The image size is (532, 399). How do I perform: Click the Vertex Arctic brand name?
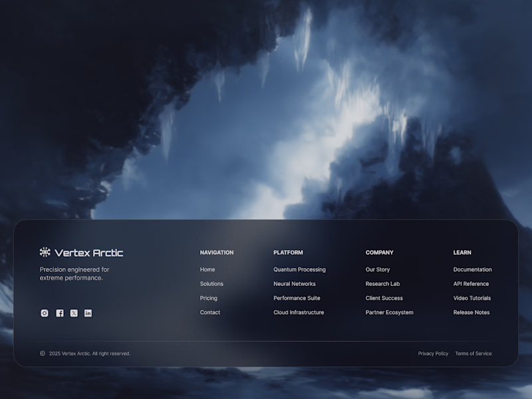(x=89, y=253)
